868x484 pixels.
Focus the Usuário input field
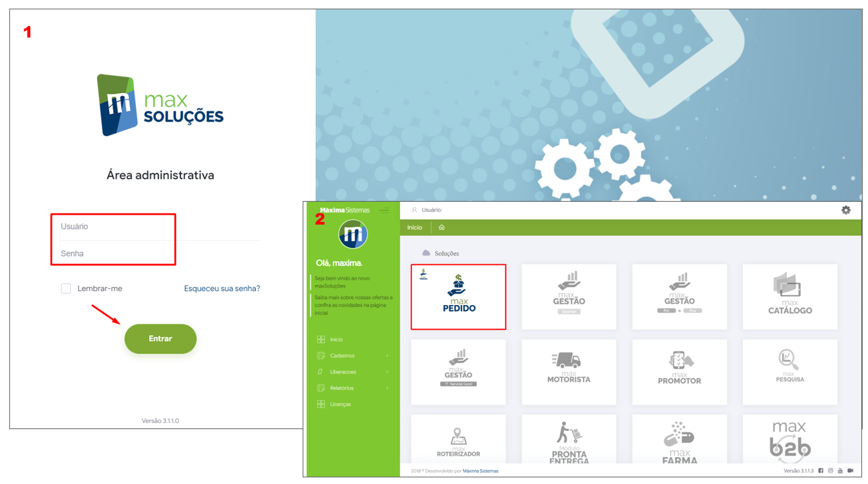[160, 227]
